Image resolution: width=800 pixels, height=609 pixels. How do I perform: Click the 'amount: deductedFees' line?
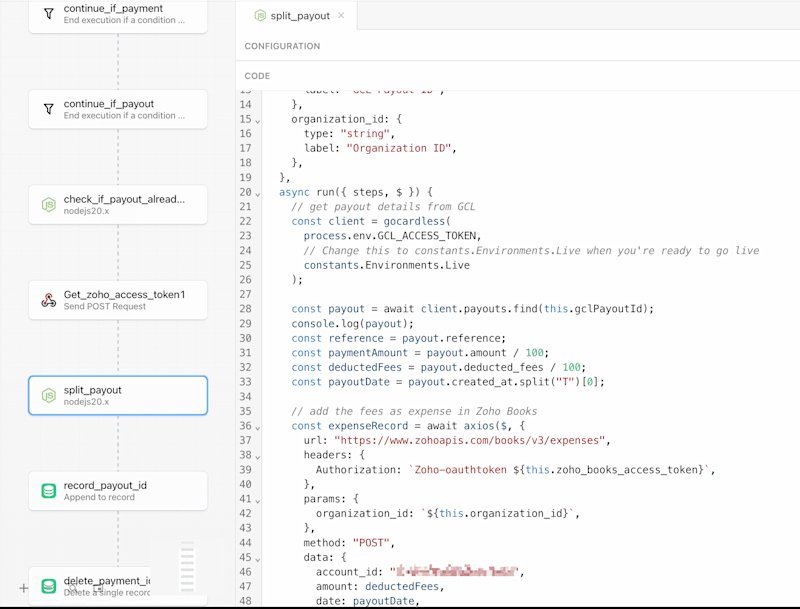380,587
